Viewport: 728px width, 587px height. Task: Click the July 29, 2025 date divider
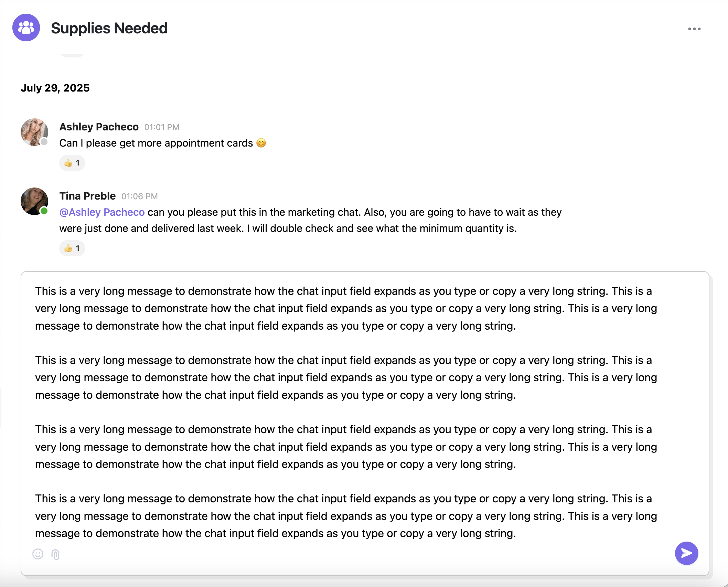pyautogui.click(x=55, y=88)
